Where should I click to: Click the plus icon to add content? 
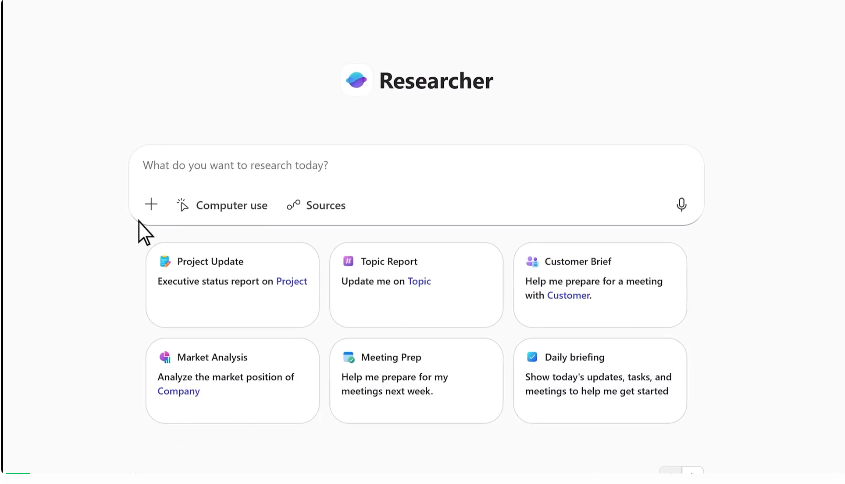tap(151, 205)
